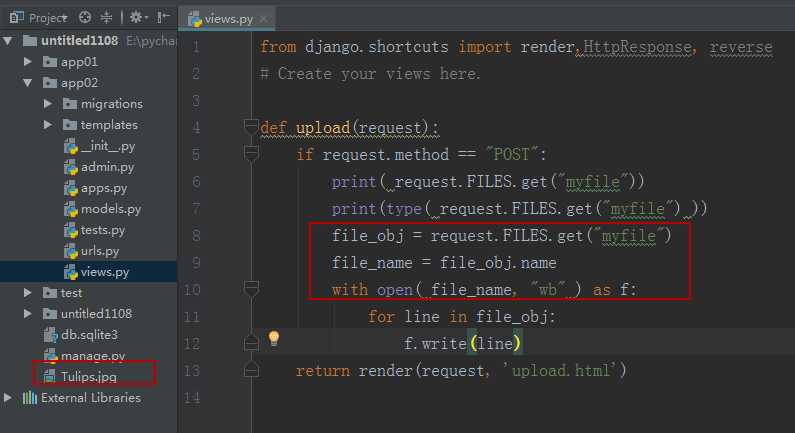Click the hide Project panel icon
This screenshot has height=433, width=795.
[x=162, y=18]
